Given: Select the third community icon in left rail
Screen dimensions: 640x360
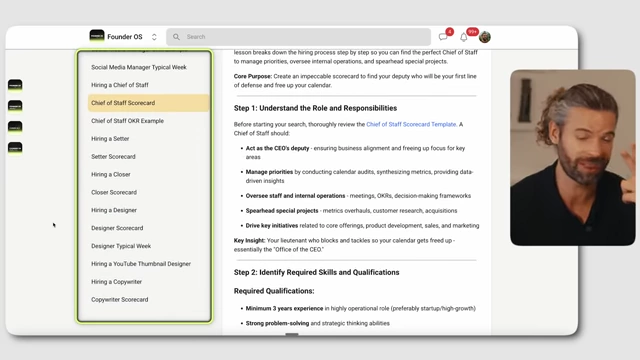Looking at the screenshot, I should click(x=15, y=127).
